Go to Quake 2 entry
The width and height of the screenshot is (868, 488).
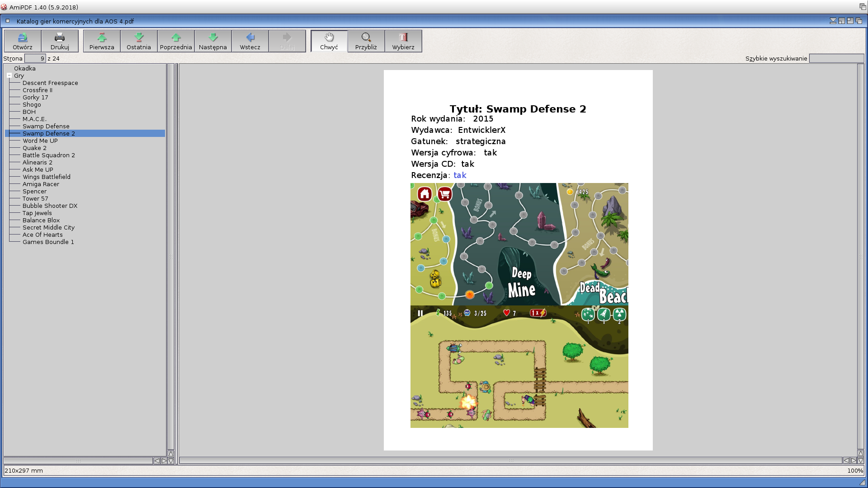(34, 148)
